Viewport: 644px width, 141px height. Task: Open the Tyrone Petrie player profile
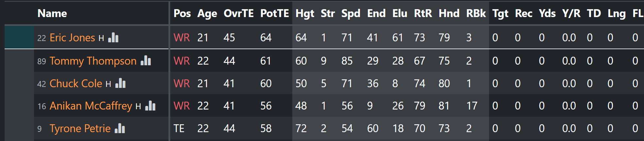click(80, 129)
